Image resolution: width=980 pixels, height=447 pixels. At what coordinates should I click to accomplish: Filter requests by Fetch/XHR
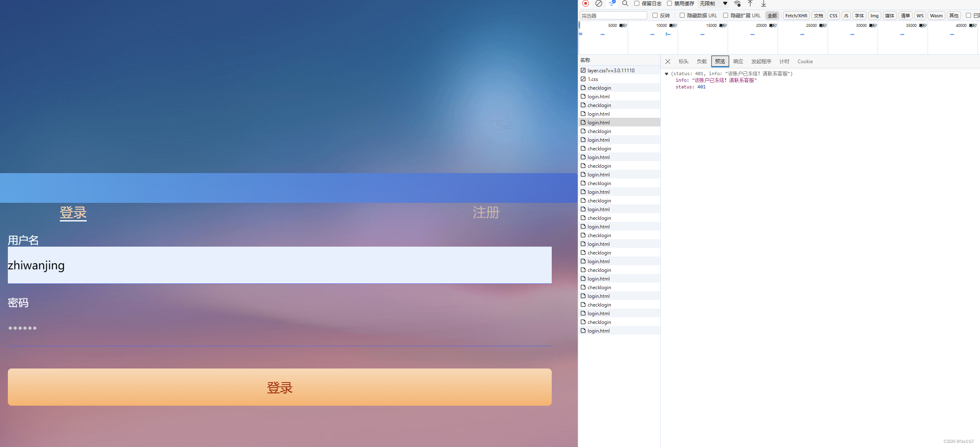pyautogui.click(x=796, y=16)
